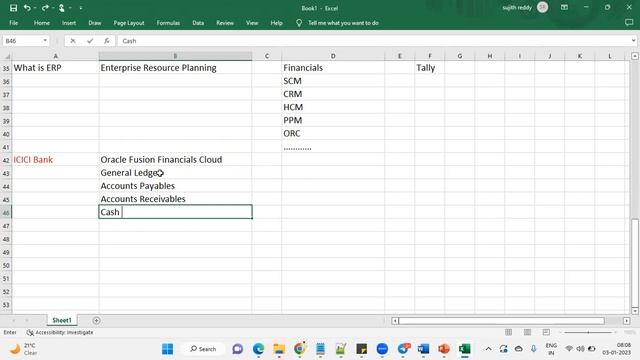Open the Windows Start menu
Image resolution: width=640 pixels, height=360 pixels.
(167, 349)
